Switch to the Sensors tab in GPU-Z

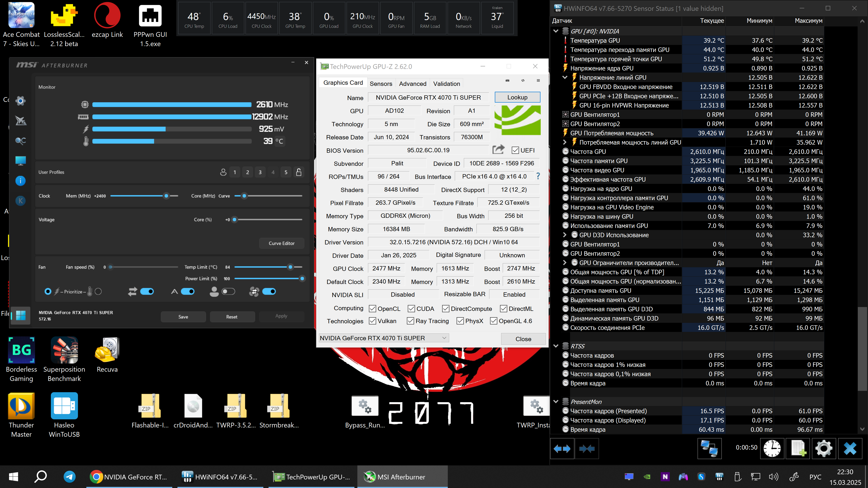click(381, 84)
